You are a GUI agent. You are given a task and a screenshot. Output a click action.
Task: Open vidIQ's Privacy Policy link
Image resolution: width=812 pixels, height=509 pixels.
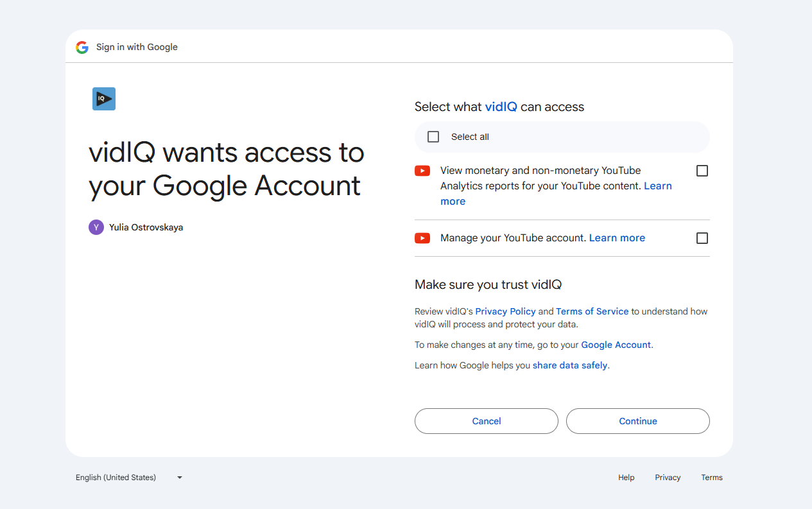[x=505, y=311]
